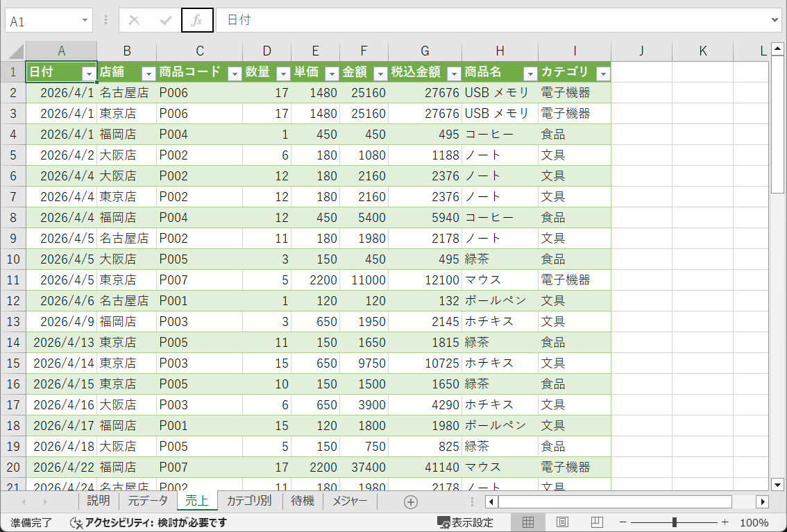Click zoom out minus icon

coord(623,522)
